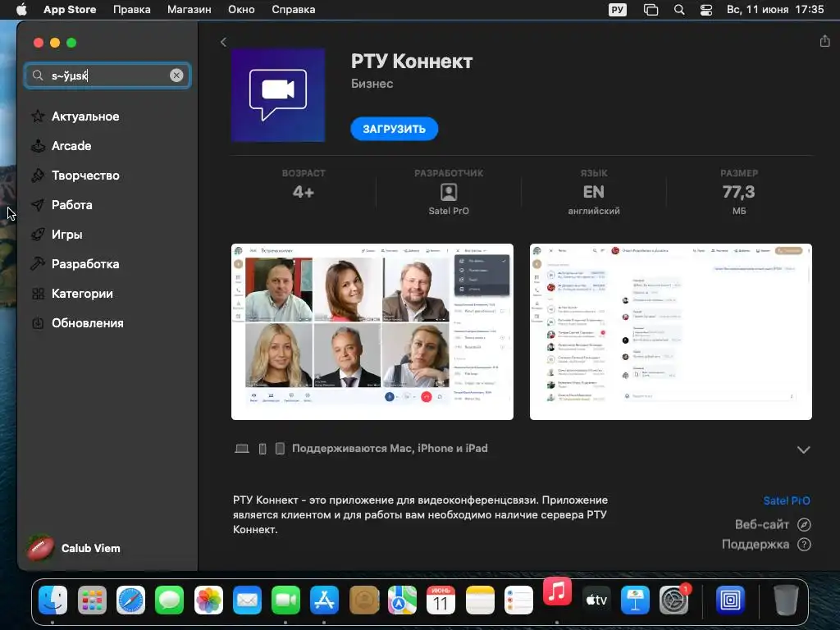Click the РТУ Коннект app icon
Viewport: 840px width, 630px height.
pos(278,95)
